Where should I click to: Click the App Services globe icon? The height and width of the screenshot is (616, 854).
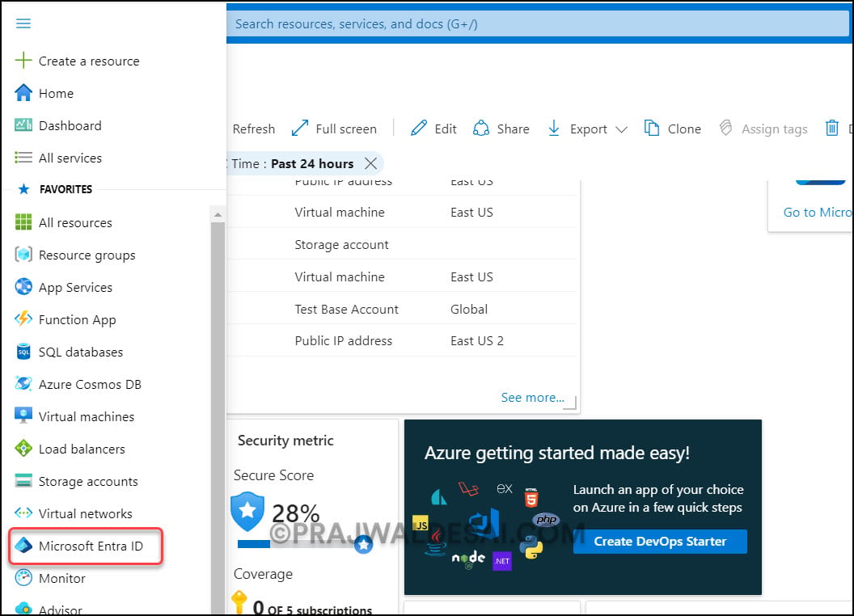coord(23,286)
